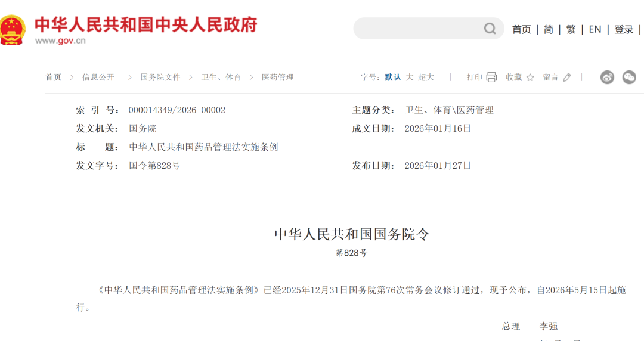Navigate to 卫生、体育 breadcrumb
Viewport: 644px width, 341px height.
point(221,77)
